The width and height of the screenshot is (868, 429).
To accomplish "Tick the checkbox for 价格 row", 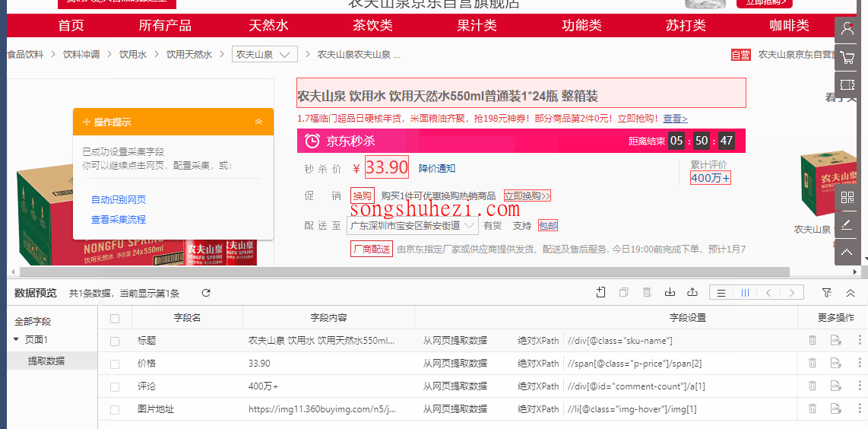I will pos(115,364).
